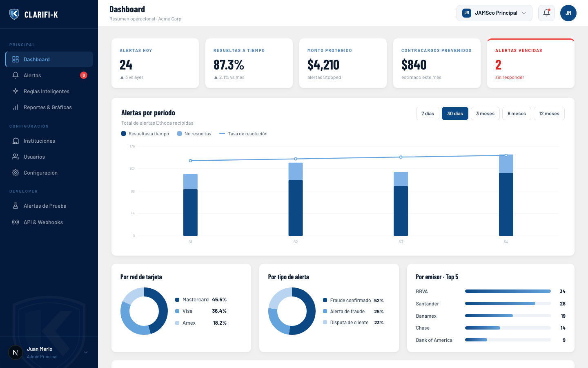Toggle Amex legend entry
The image size is (588, 368).
pos(200,323)
